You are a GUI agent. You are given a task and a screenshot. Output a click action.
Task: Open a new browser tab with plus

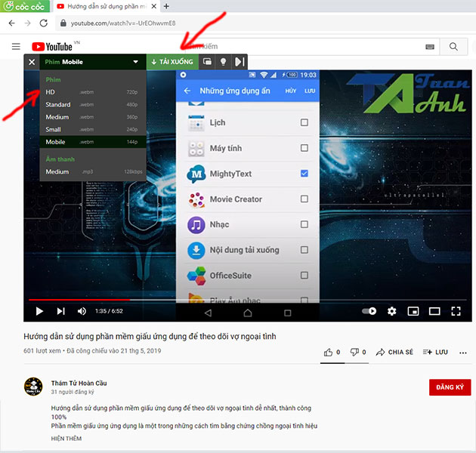tap(166, 6)
